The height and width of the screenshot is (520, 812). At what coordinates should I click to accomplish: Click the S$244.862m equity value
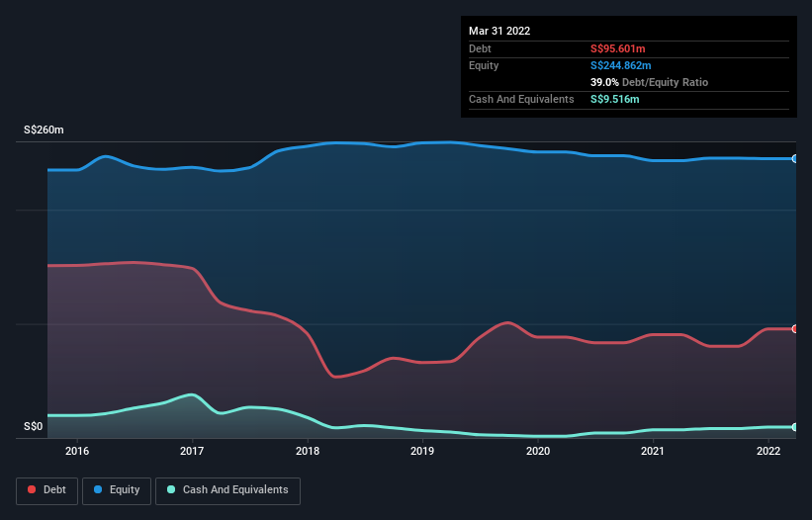click(621, 65)
